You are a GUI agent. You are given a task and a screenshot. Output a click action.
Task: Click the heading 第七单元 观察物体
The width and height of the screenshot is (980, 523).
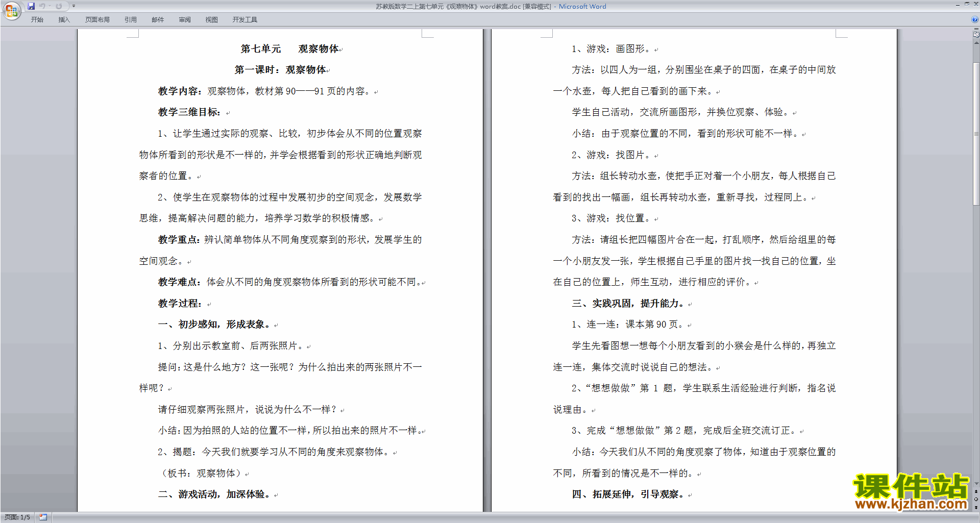coord(290,49)
